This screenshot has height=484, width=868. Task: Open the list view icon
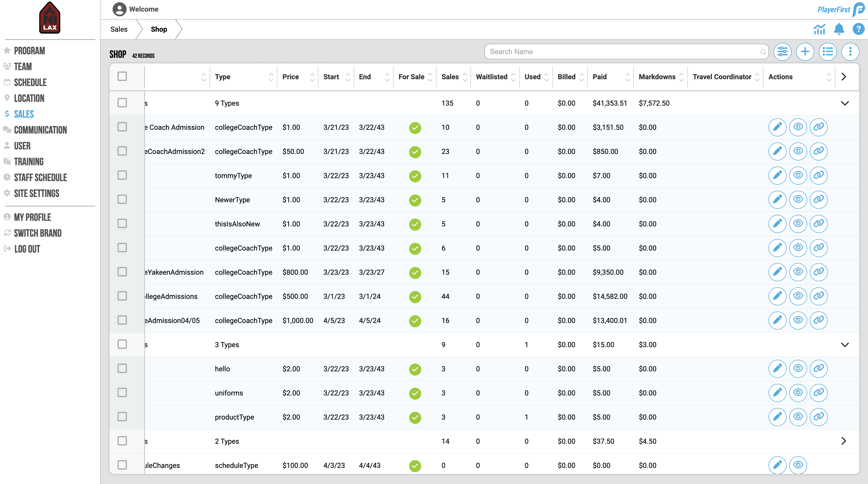[x=827, y=52]
